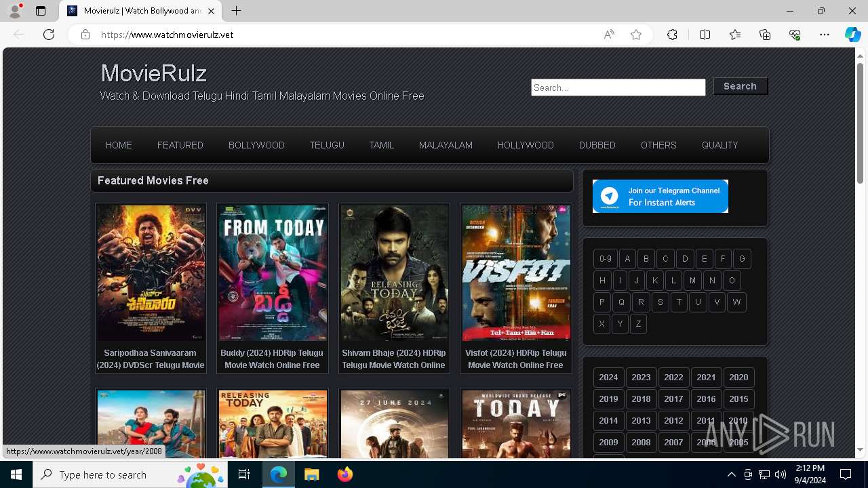Open Task View in the taskbar
Viewport: 868px width, 488px height.
point(244,474)
